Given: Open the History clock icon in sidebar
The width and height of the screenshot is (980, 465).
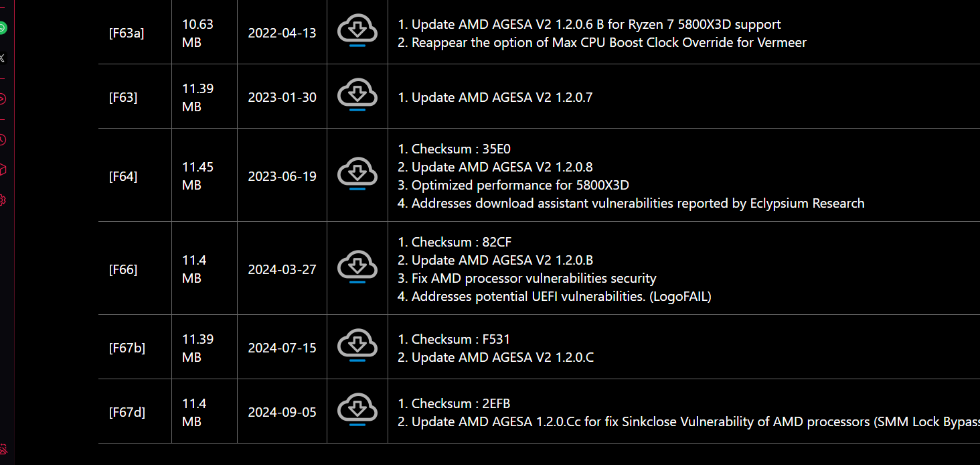Looking at the screenshot, I should click(3, 140).
